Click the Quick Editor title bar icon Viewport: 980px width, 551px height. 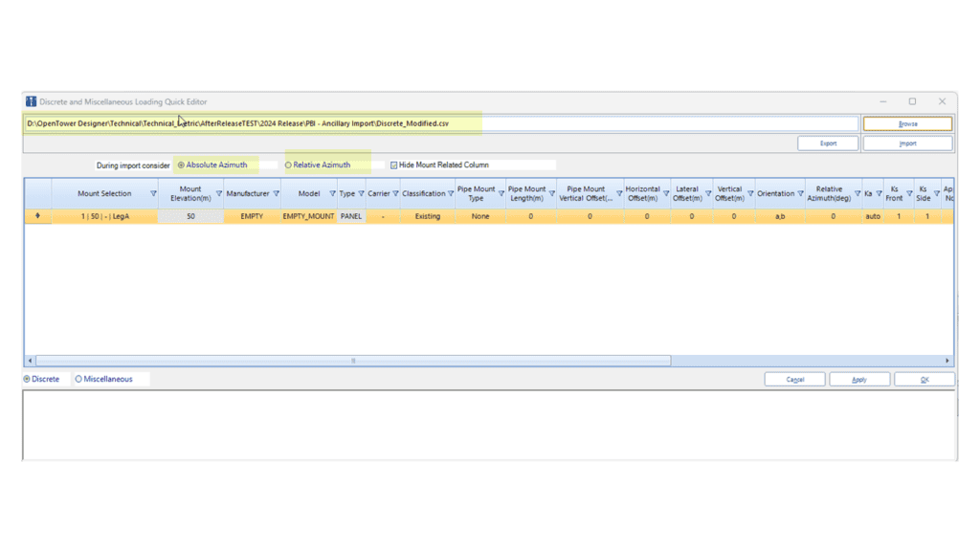pos(29,101)
